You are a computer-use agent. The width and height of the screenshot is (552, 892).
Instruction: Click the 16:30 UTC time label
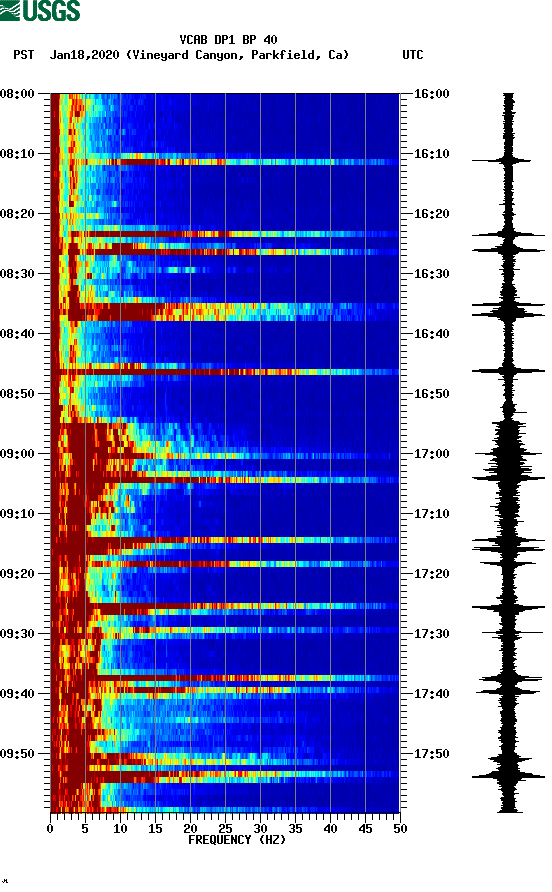click(x=431, y=274)
